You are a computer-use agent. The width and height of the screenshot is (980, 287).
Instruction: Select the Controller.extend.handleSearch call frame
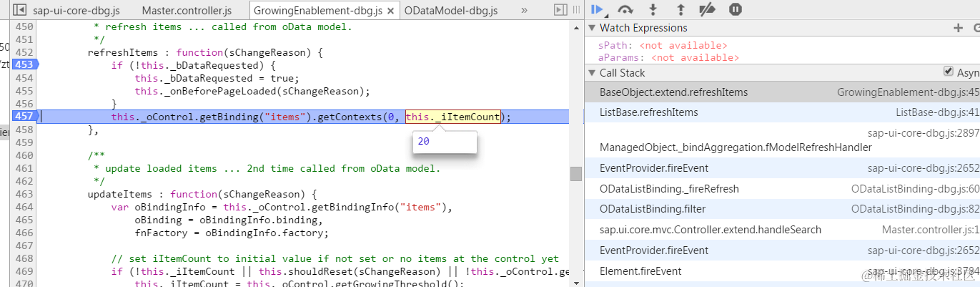tap(782, 230)
